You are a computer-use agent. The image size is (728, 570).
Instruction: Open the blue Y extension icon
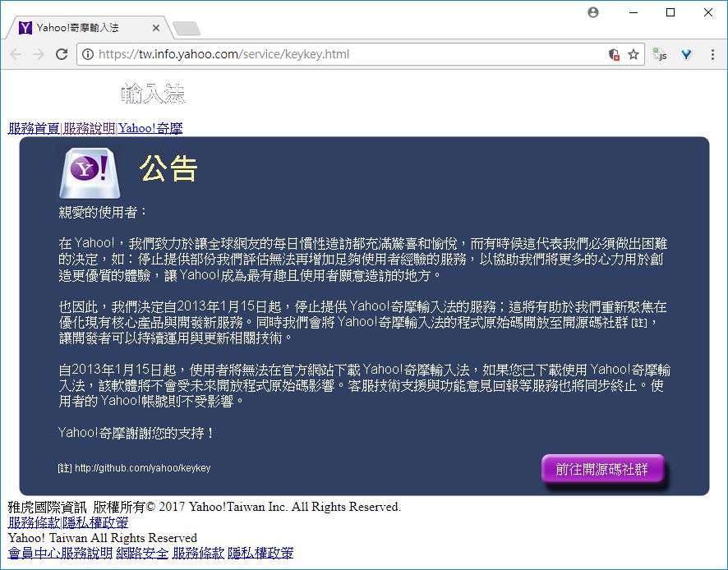point(686,54)
